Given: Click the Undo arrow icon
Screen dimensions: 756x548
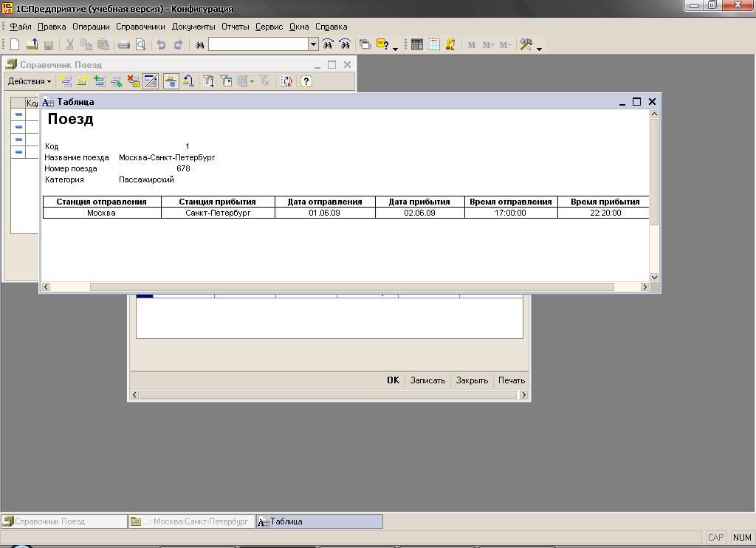Looking at the screenshot, I should (161, 45).
